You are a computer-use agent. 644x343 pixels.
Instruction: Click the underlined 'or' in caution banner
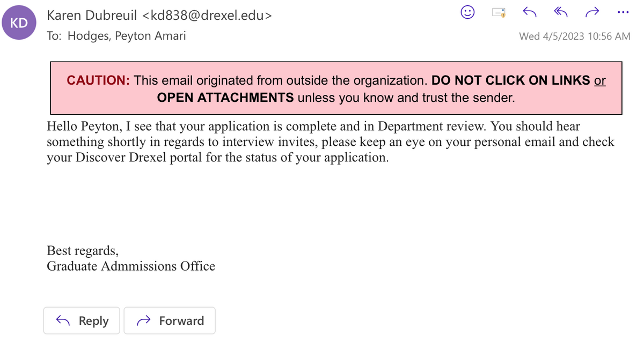click(x=600, y=80)
